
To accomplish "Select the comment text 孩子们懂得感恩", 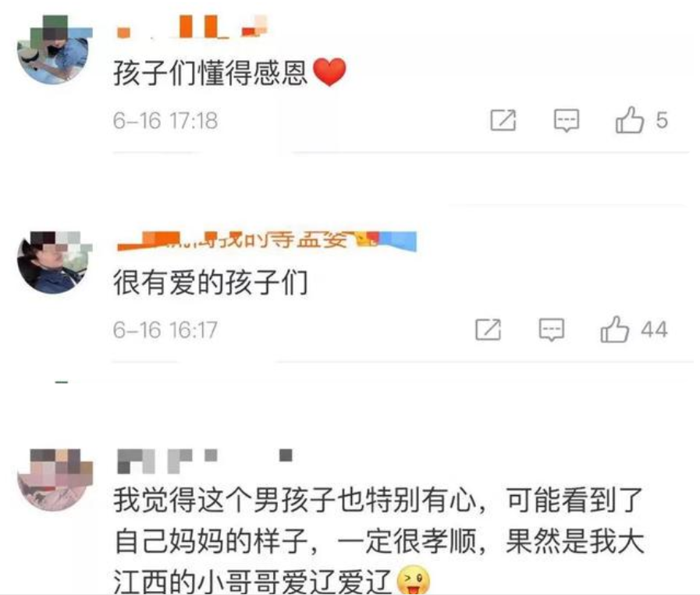I will click(x=210, y=73).
